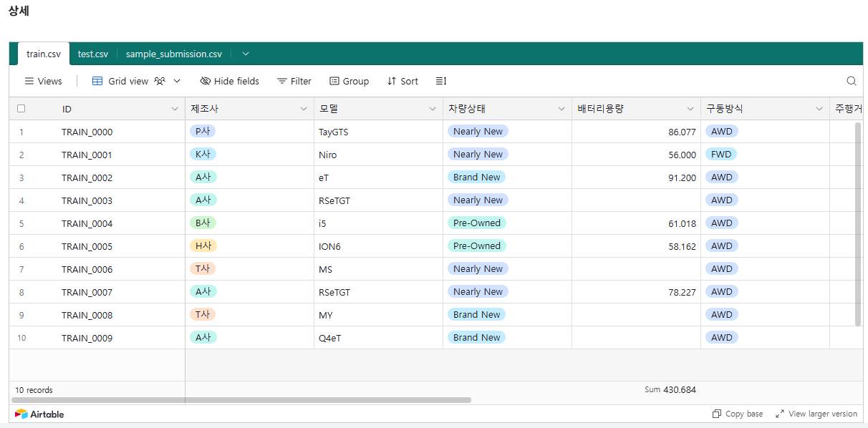Click the 78.227 battery capacity cell
Viewport: 868px width, 428px height.
pyautogui.click(x=637, y=292)
